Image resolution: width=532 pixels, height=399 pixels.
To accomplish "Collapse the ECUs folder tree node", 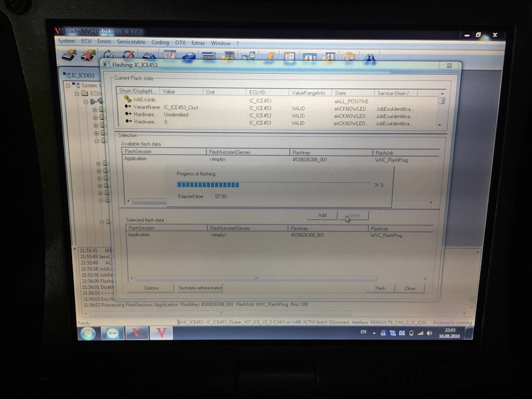I will pos(77,93).
